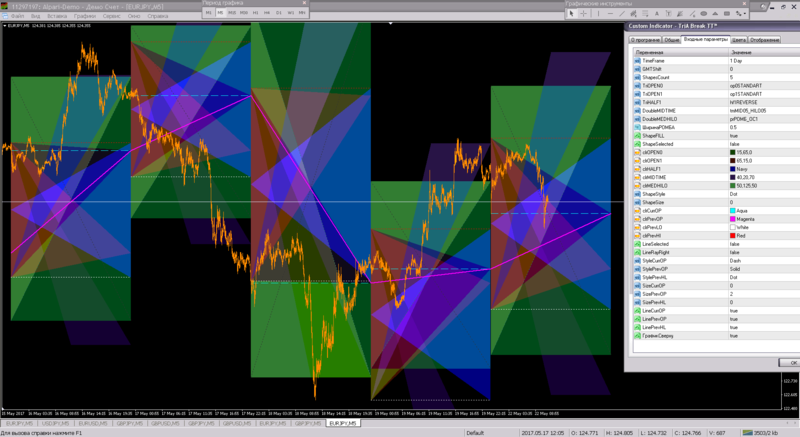The image size is (800, 437).
Task: Switch to the О программе tab
Action: [x=645, y=40]
